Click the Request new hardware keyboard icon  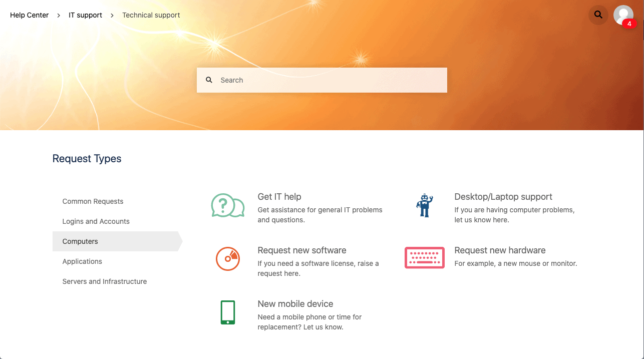pyautogui.click(x=425, y=258)
